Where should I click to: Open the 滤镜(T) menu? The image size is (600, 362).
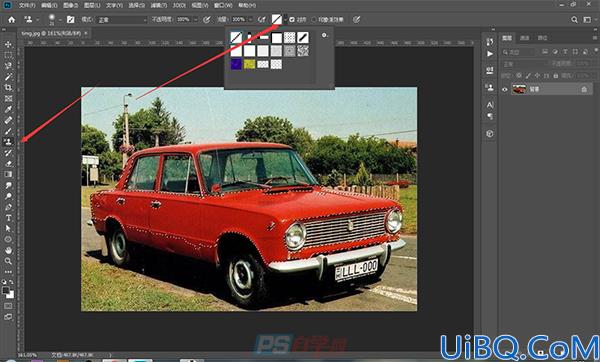coord(158,5)
